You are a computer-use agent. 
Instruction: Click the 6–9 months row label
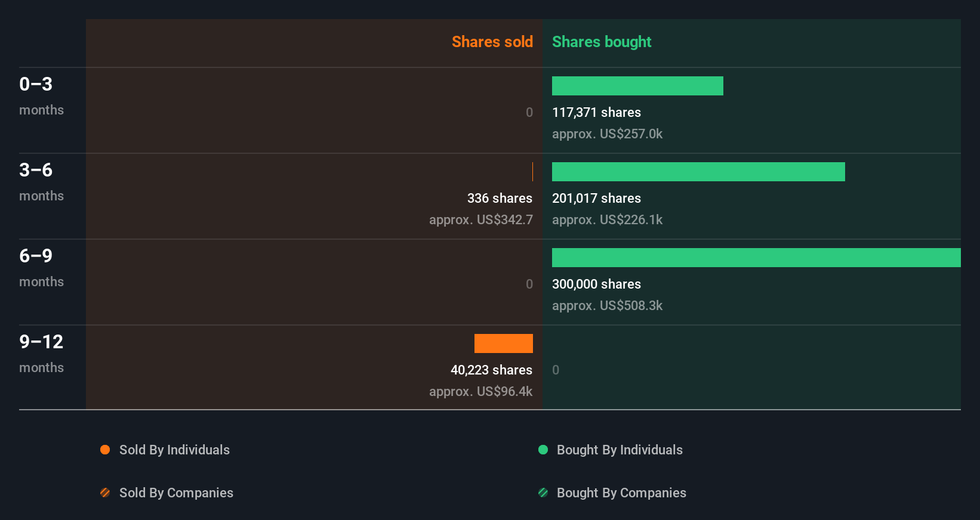click(x=41, y=267)
